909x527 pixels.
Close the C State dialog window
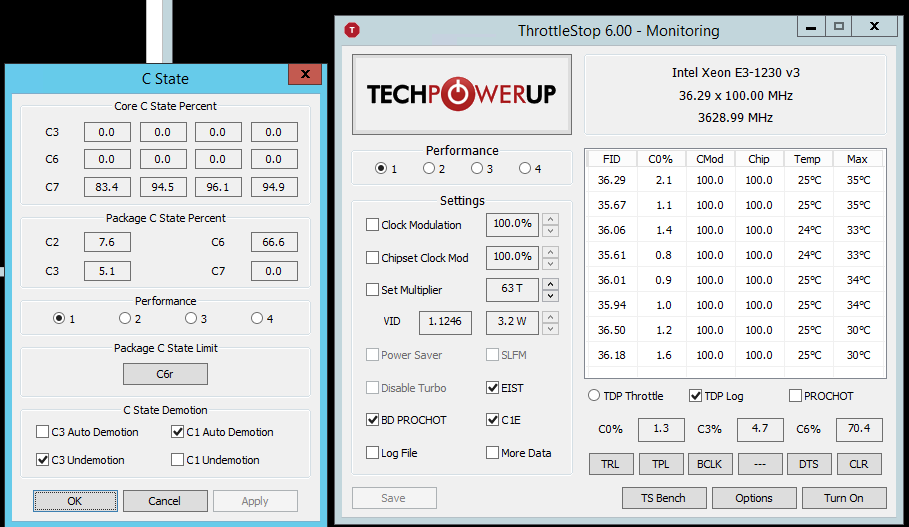pos(305,74)
